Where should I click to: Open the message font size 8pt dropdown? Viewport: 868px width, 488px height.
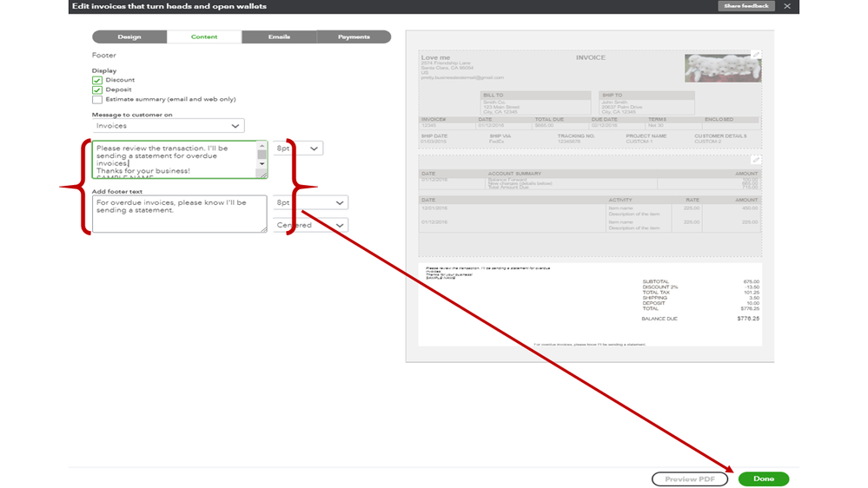coord(298,148)
